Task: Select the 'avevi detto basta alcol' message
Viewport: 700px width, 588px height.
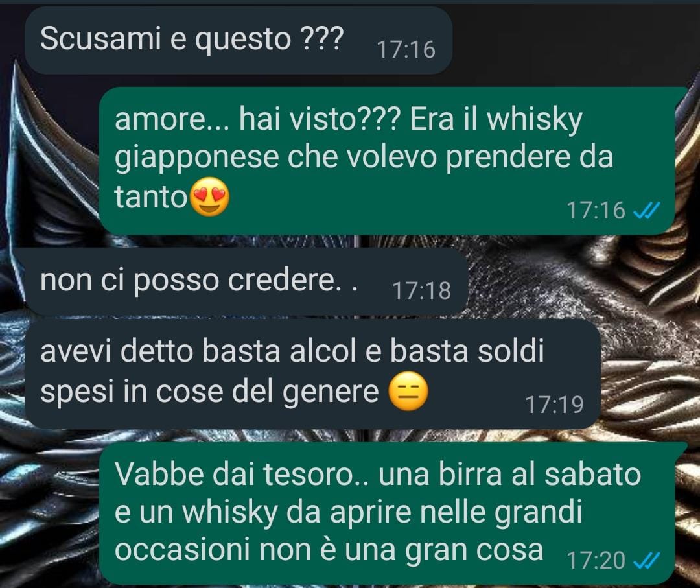Action: tap(312, 374)
